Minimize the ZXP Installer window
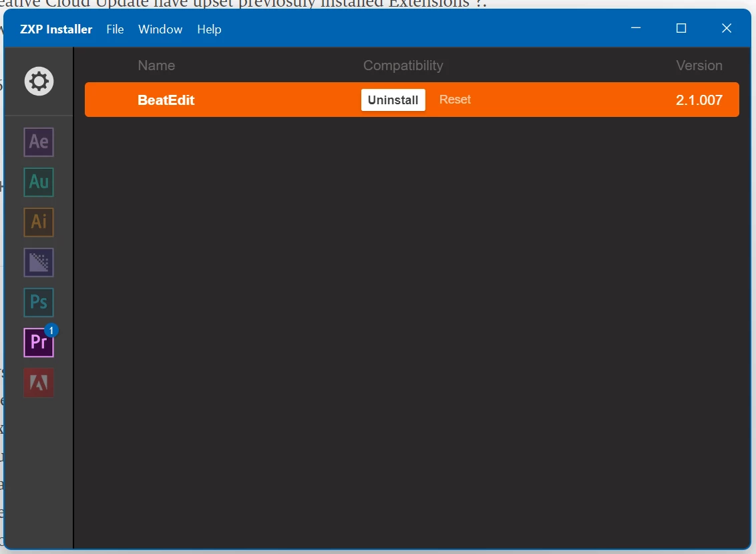This screenshot has height=554, width=756. 636,28
